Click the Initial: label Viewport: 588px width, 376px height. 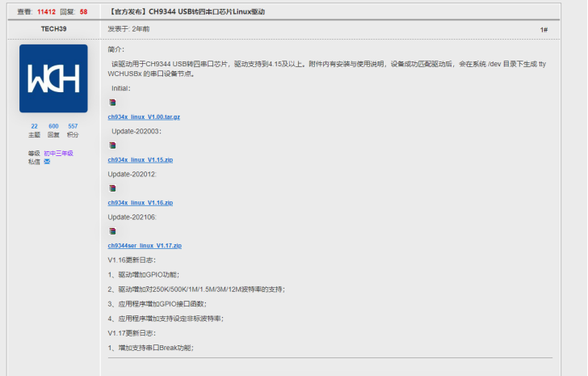(121, 89)
